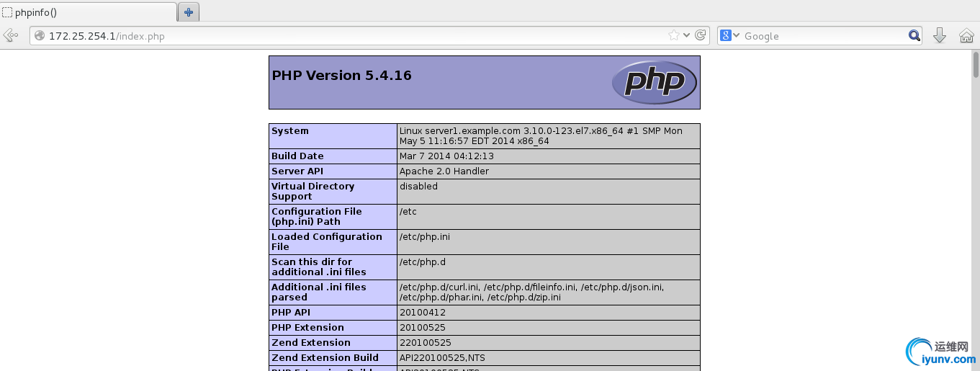Screen dimensions: 980x371
Task: Click the Zend Extension Build label
Action: 325,358
